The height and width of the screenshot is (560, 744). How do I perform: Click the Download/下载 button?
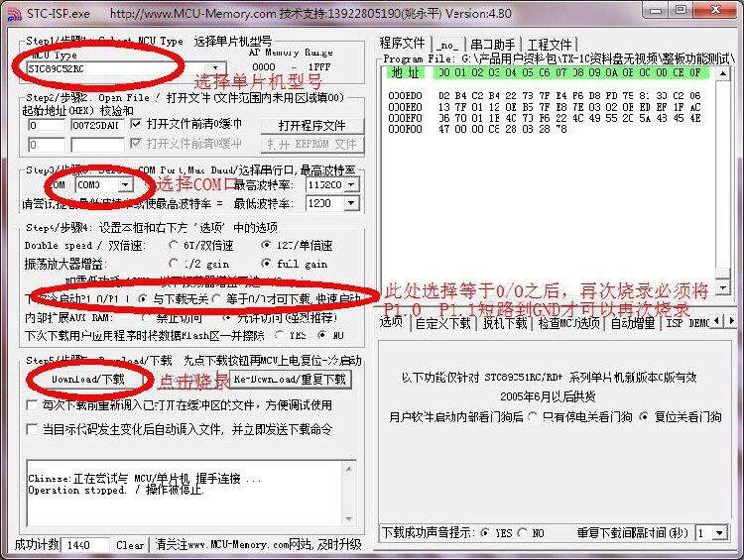click(x=88, y=379)
